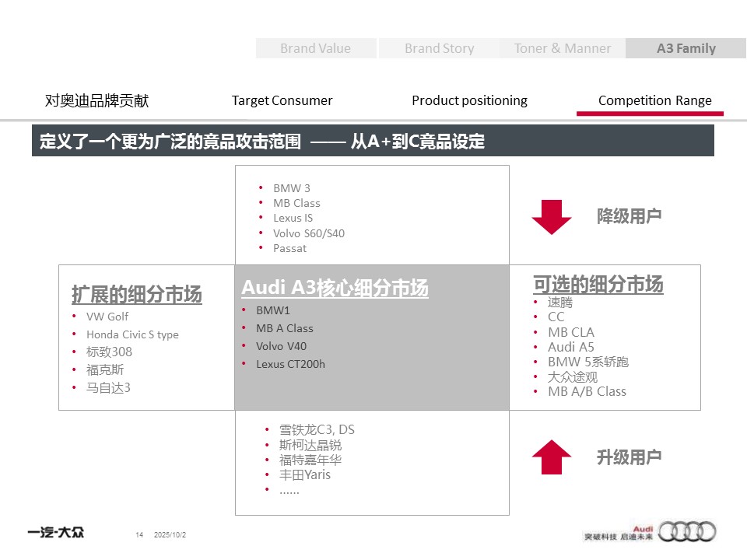The height and width of the screenshot is (560, 747).
Task: Select the dark slide title banner
Action: click(373, 141)
